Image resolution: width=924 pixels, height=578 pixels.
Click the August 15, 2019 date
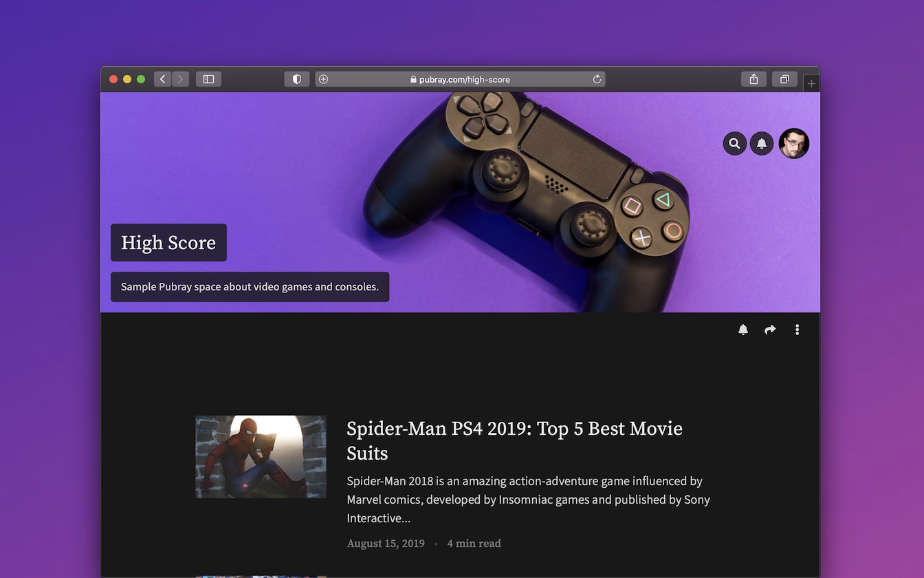386,544
